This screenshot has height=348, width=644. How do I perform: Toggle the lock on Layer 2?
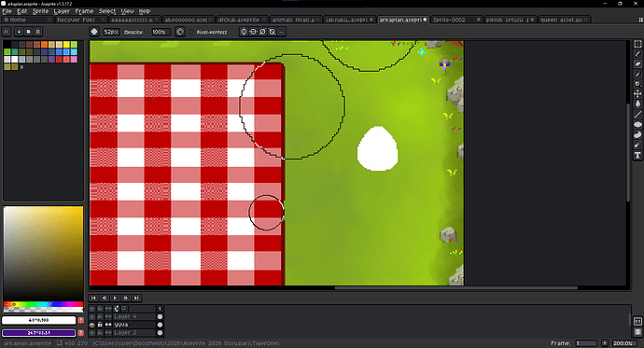pos(100,333)
